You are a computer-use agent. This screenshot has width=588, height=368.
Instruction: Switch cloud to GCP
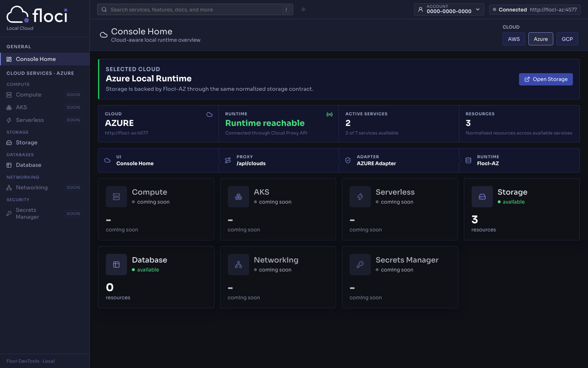tap(567, 39)
